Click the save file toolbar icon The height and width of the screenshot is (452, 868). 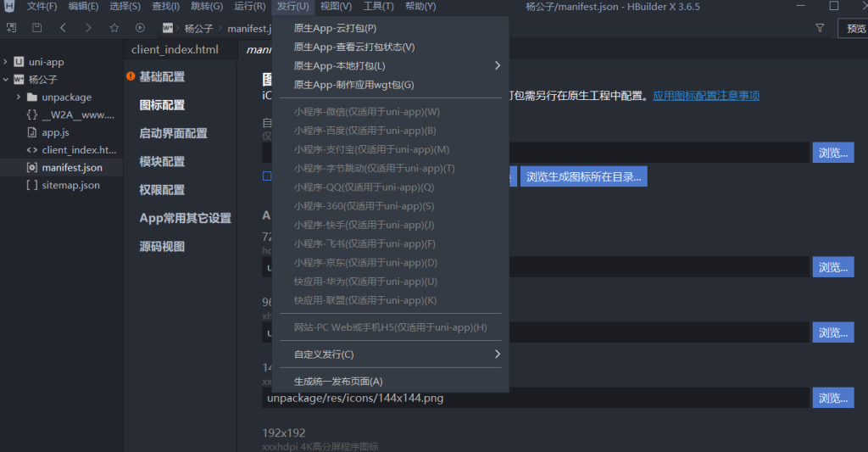(36, 28)
